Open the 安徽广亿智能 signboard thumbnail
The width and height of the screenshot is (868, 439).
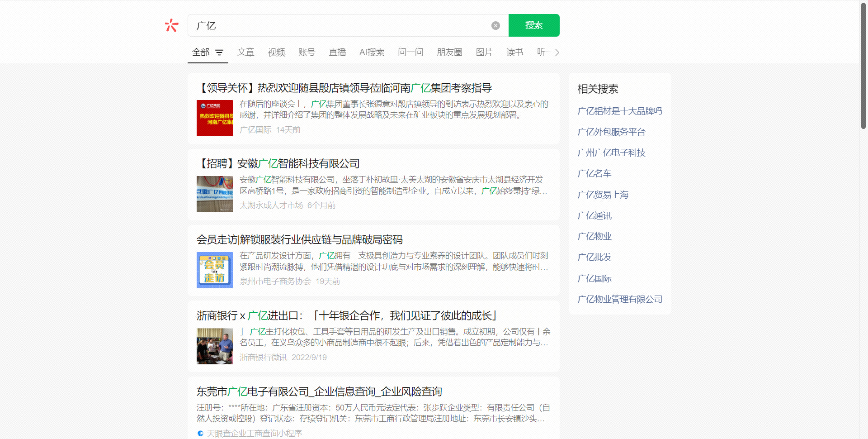tap(215, 194)
